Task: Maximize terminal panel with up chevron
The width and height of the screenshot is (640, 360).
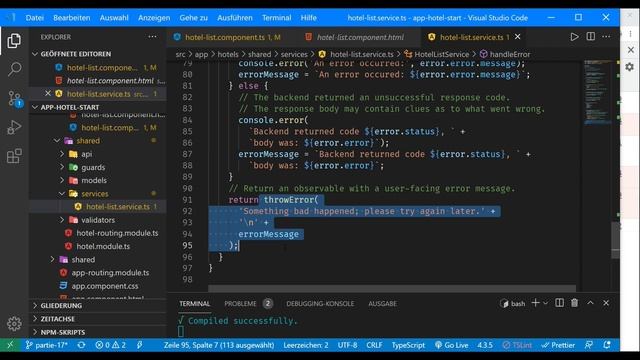Action: [x=590, y=303]
